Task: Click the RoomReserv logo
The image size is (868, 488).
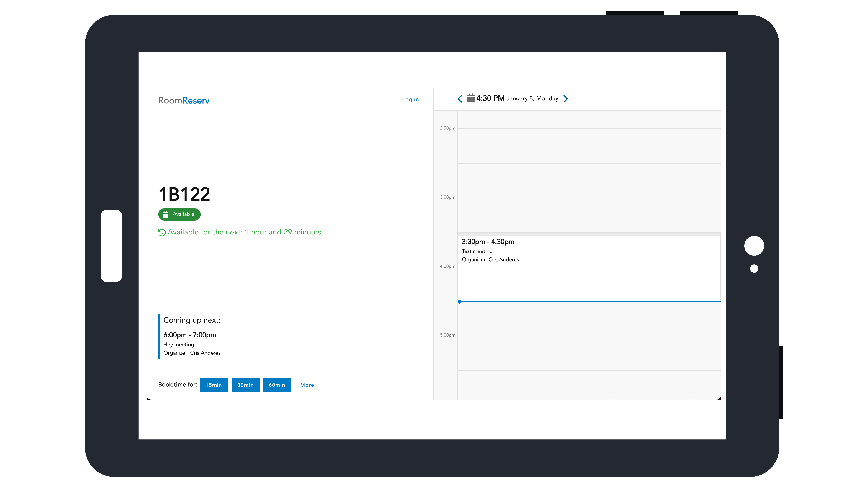Action: click(x=184, y=100)
